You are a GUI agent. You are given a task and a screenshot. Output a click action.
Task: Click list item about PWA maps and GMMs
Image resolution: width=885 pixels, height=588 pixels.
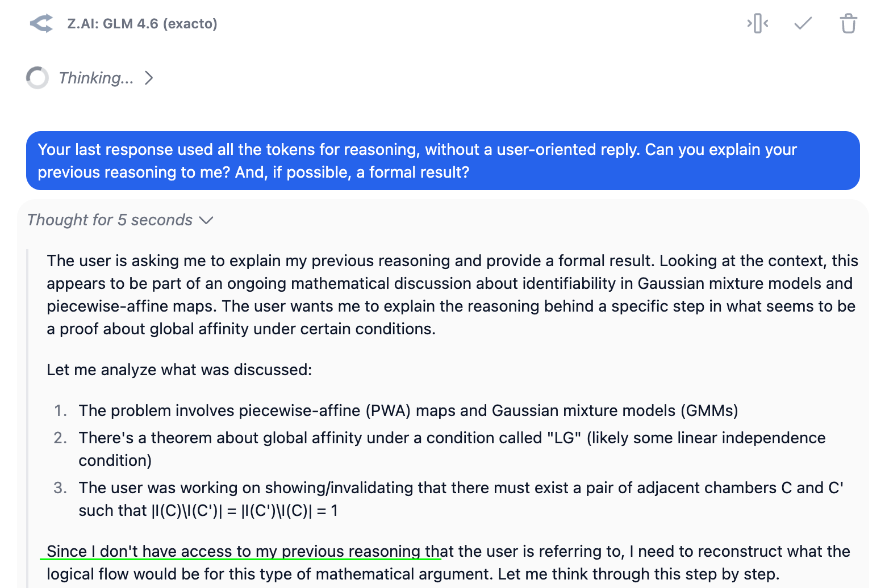click(408, 410)
